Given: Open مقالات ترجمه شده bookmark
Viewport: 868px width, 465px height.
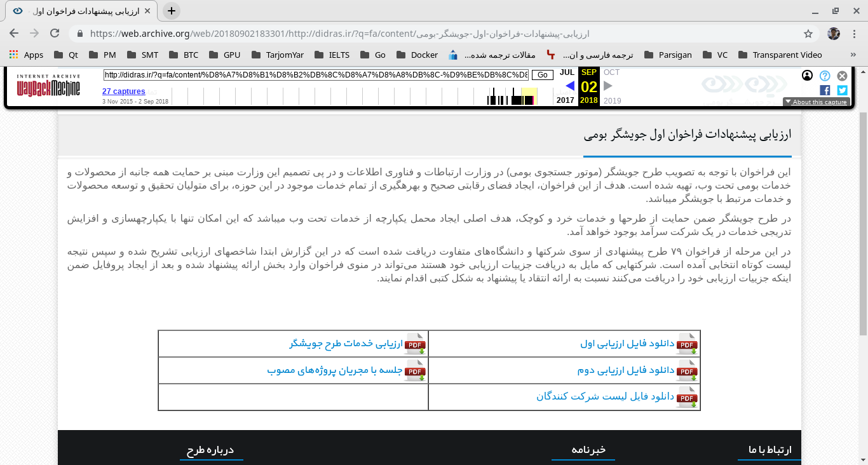Looking at the screenshot, I should pyautogui.click(x=492, y=55).
